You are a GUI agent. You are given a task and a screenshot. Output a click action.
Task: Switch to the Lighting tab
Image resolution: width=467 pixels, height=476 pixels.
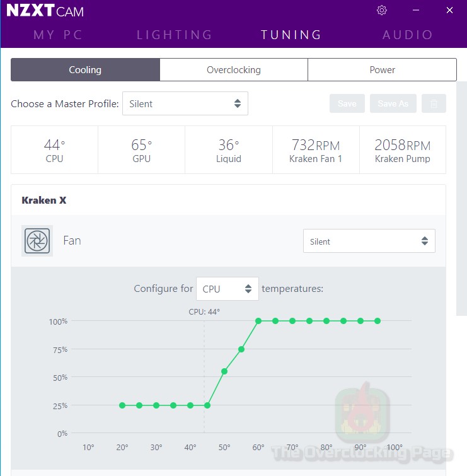175,35
